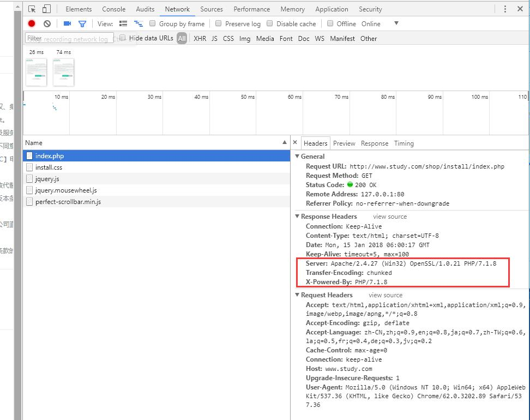Screen dimensions: 530x420
Task: Click file icon next to perfect-scrollbar.min.js
Action: [29, 202]
